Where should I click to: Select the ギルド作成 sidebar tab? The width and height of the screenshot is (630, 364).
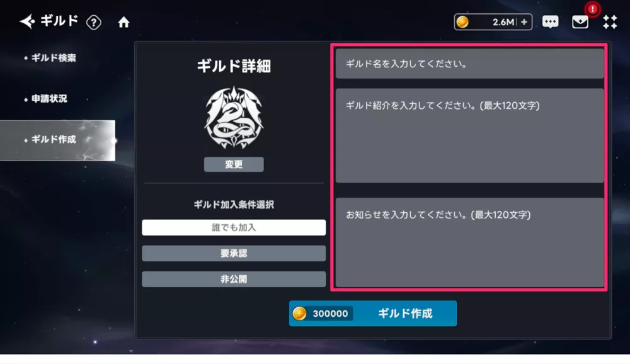coord(57,140)
